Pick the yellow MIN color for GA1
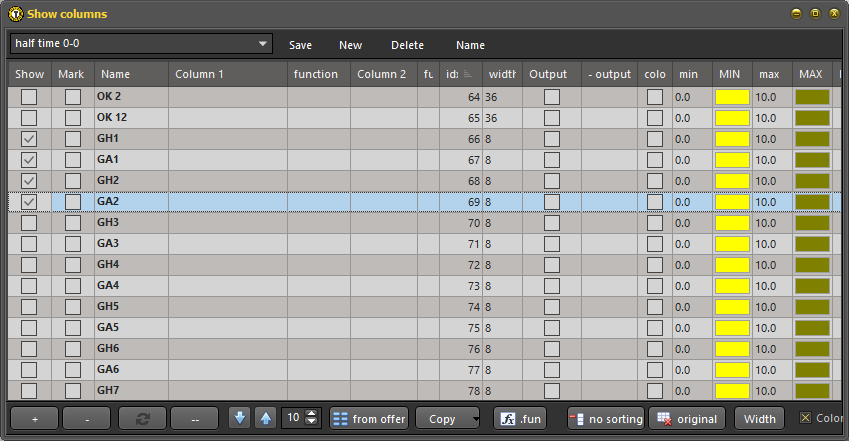Image resolution: width=849 pixels, height=441 pixels. 732,160
